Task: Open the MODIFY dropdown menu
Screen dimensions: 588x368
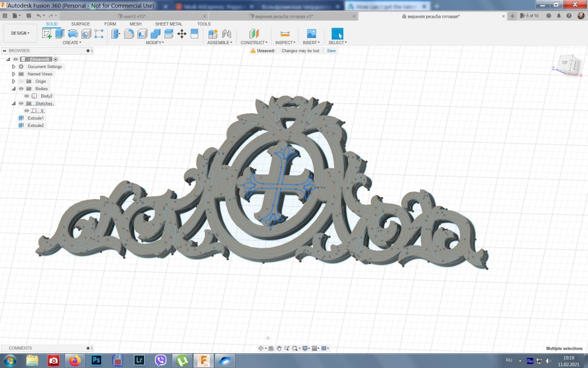Action: 155,43
